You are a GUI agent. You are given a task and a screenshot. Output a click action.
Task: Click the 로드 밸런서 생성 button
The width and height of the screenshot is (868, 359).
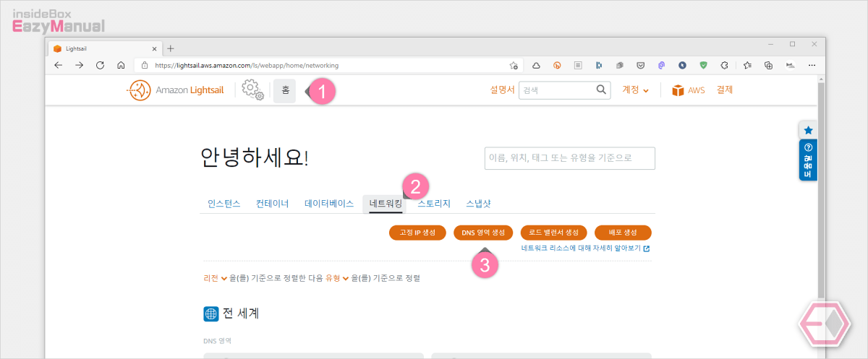pos(554,233)
